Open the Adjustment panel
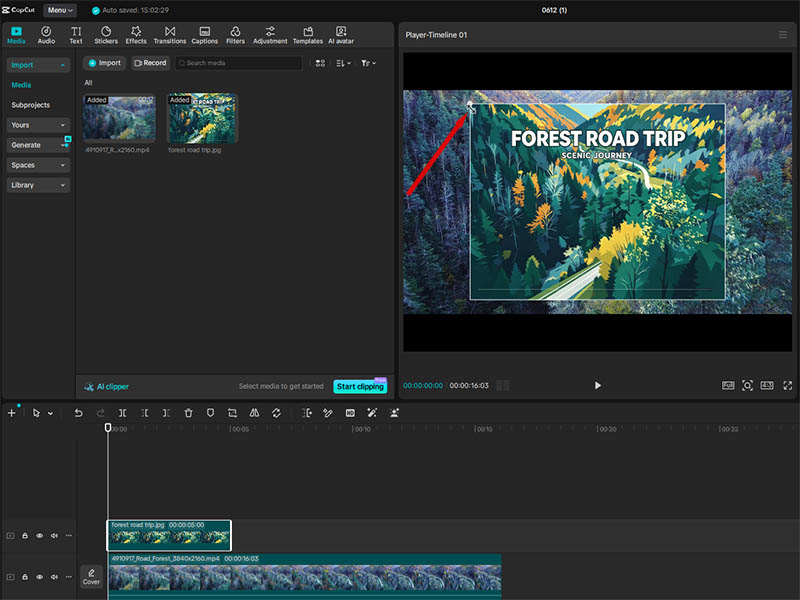Screen dimensions: 800x600 (270, 35)
